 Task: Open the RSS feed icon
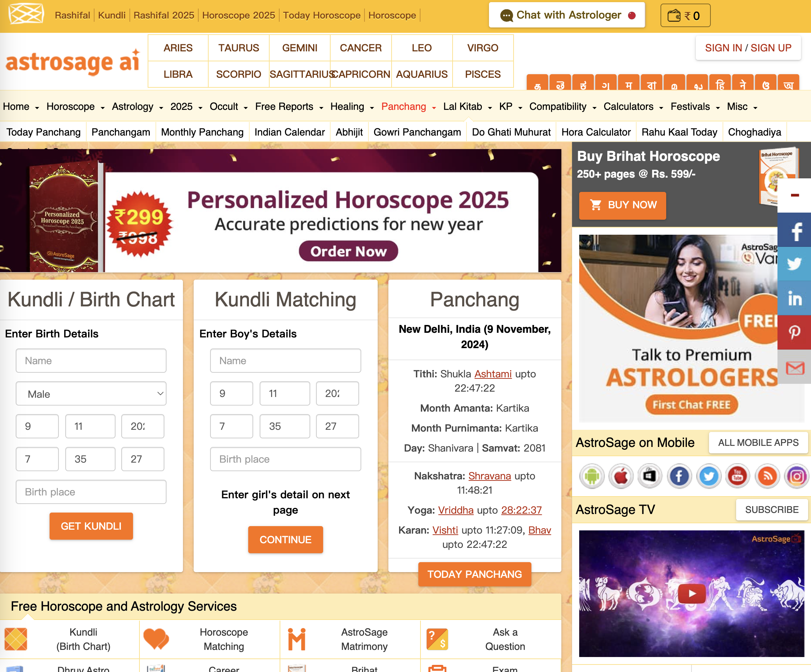click(x=767, y=476)
